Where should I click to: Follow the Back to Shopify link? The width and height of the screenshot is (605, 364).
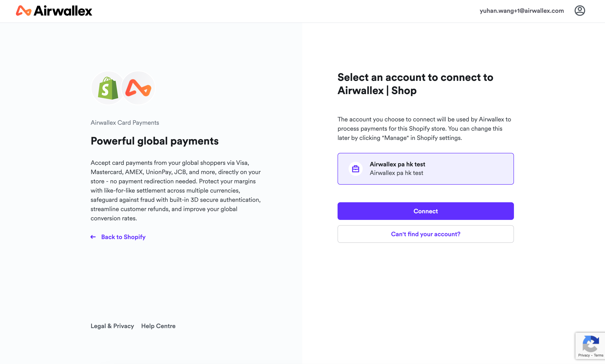[x=123, y=237]
